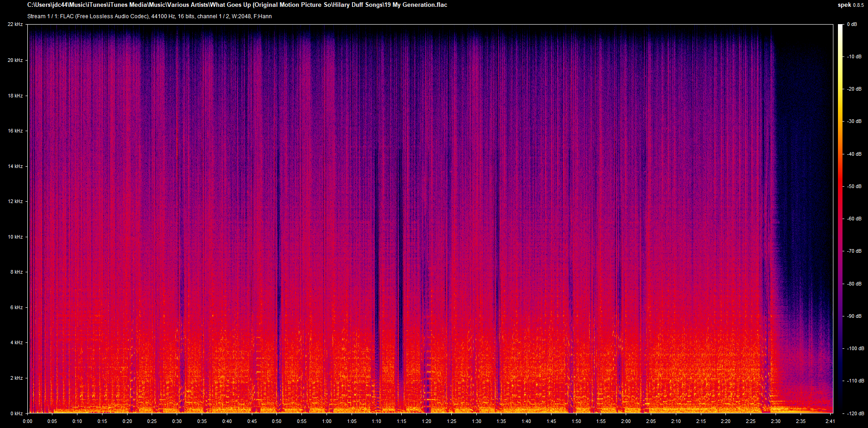This screenshot has height=428, width=868.
Task: Click the -30 dB legend label
Action: [x=854, y=121]
